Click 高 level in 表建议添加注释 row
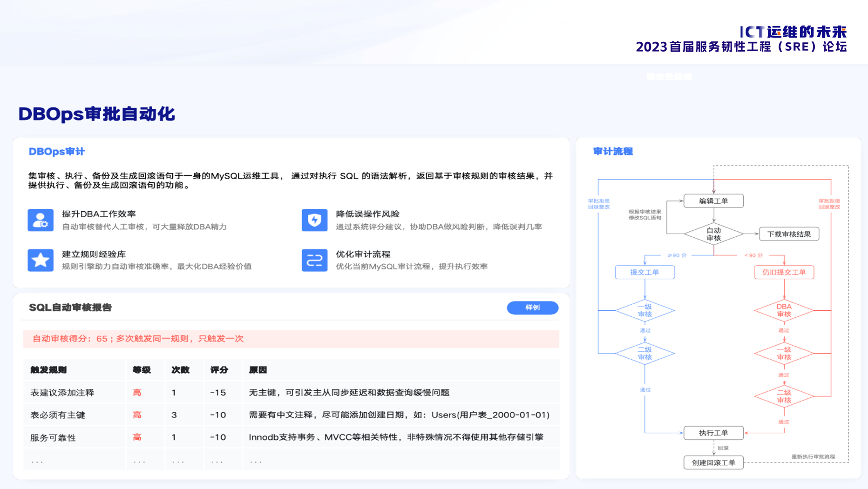This screenshot has height=489, width=868. click(x=137, y=393)
